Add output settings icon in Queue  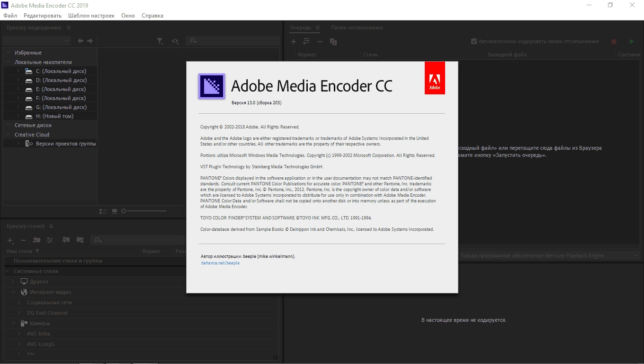click(x=307, y=42)
